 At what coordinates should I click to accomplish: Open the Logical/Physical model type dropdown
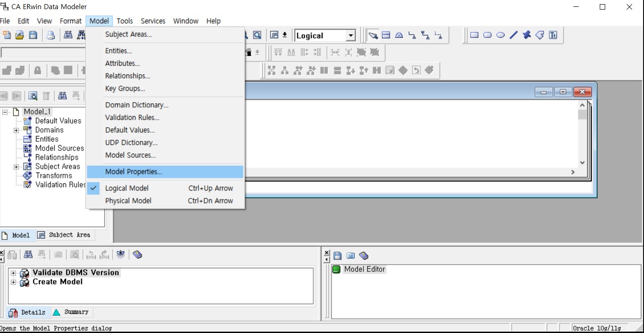coord(351,36)
